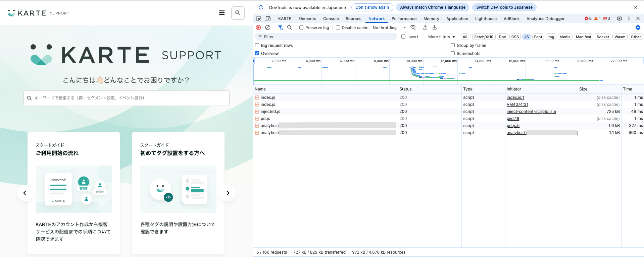The height and width of the screenshot is (257, 644).
Task: Open the 初めてタグ設置をする方へ card thumbnail
Action: pyautogui.click(x=178, y=189)
